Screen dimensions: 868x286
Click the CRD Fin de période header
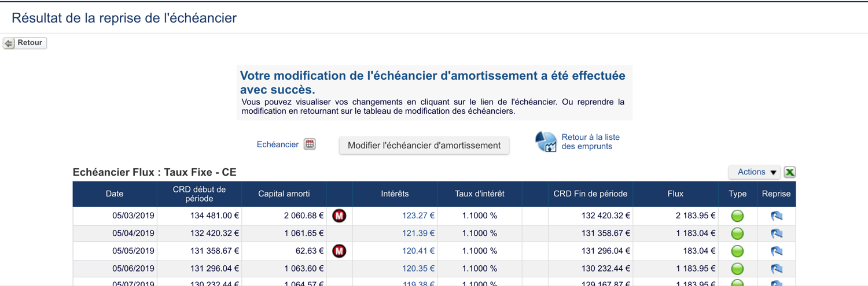590,194
